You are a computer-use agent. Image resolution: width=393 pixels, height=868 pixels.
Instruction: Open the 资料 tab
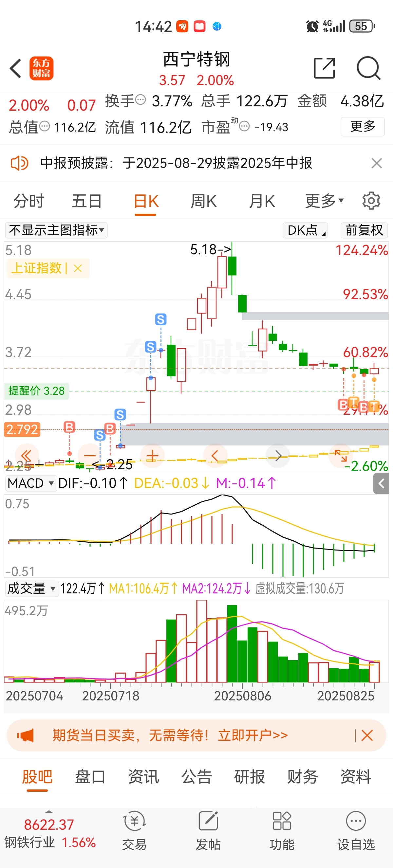pyautogui.click(x=356, y=777)
